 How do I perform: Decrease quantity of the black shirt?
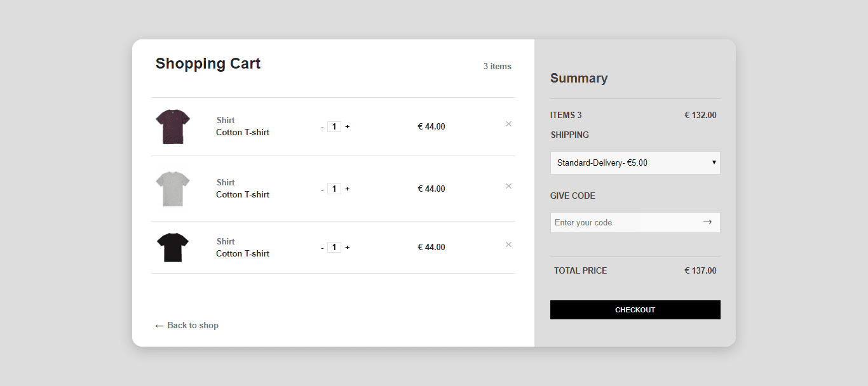(x=322, y=247)
